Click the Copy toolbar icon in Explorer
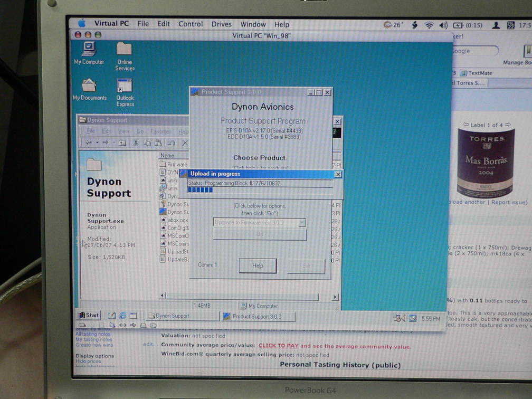This screenshot has height=399, width=532. 147,143
